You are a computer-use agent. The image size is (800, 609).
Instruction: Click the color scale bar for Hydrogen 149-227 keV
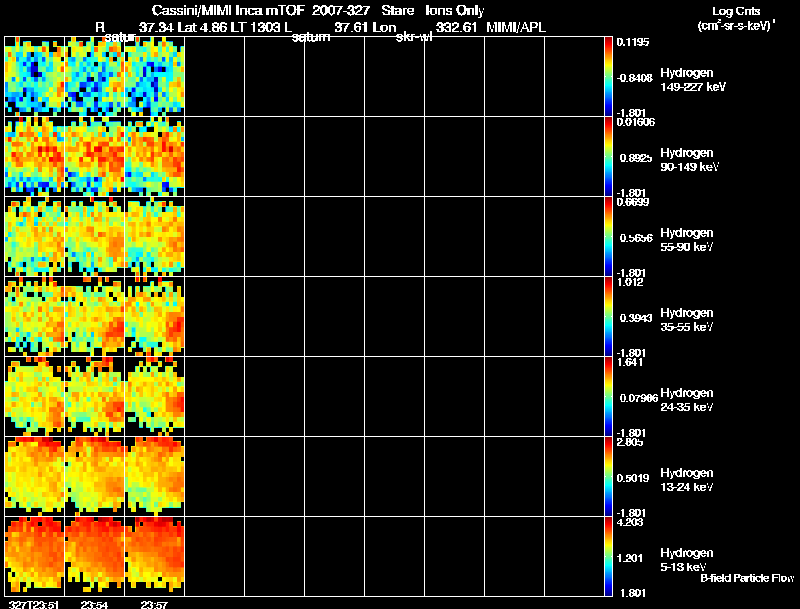(x=608, y=77)
